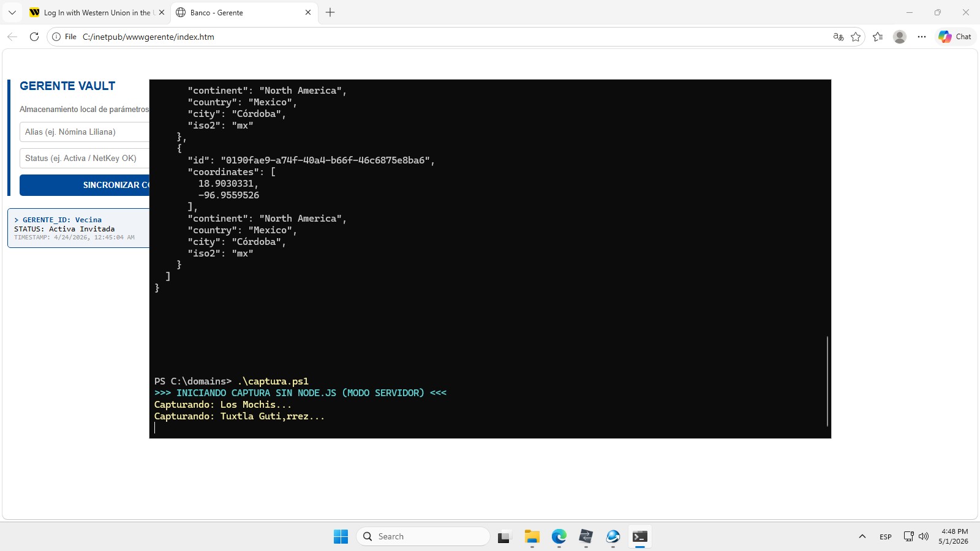
Task: Open the clock showing 4:48 PM
Action: pyautogui.click(x=954, y=536)
